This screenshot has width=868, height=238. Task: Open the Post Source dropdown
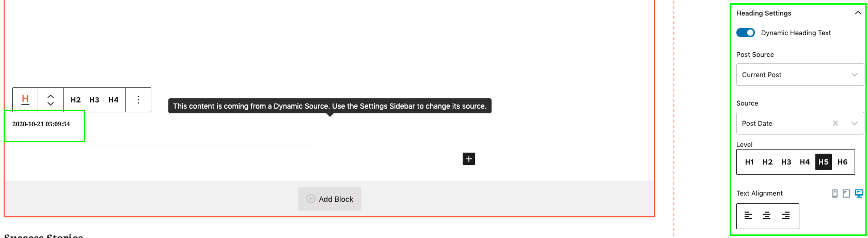[800, 75]
